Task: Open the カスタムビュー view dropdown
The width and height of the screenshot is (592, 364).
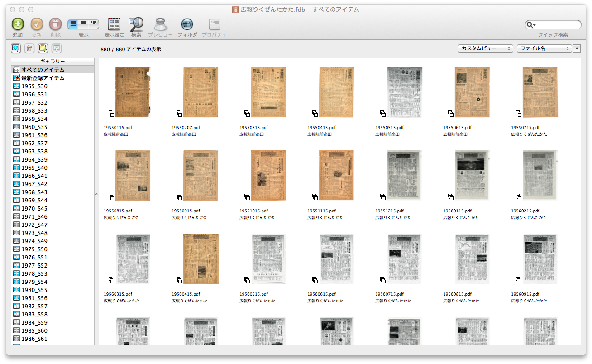Action: 485,48
